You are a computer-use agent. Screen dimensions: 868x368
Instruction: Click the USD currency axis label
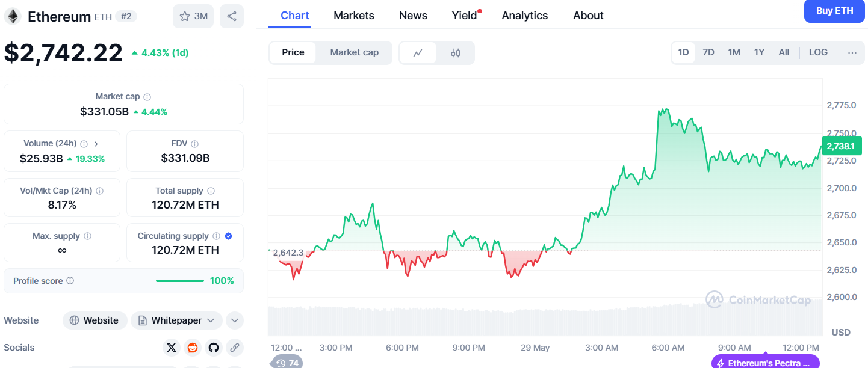[x=840, y=333]
